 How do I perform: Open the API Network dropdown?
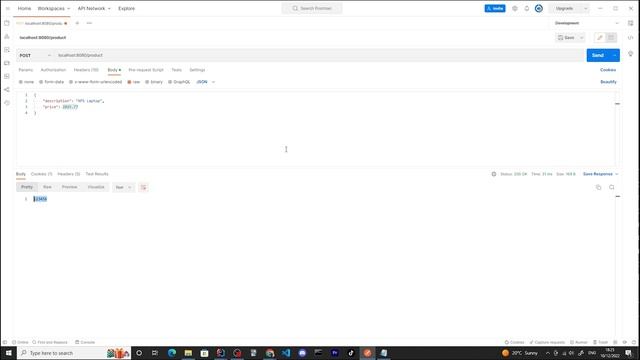(94, 9)
